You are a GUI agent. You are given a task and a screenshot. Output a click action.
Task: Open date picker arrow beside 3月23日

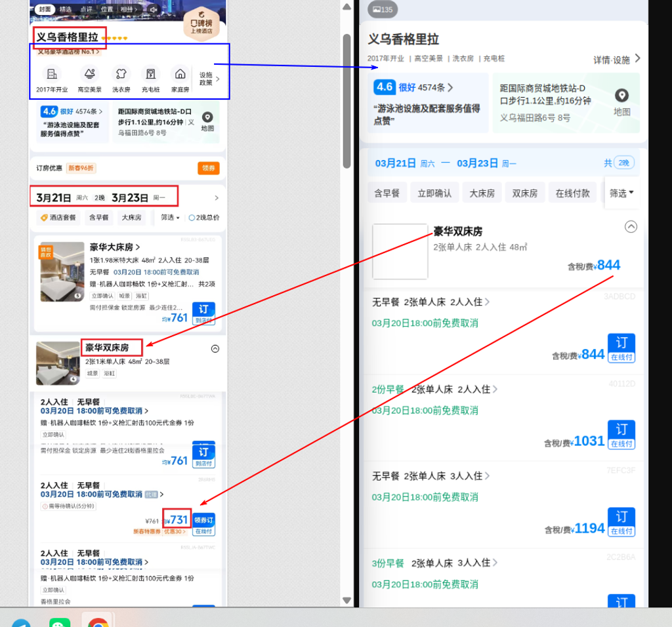click(x=217, y=198)
